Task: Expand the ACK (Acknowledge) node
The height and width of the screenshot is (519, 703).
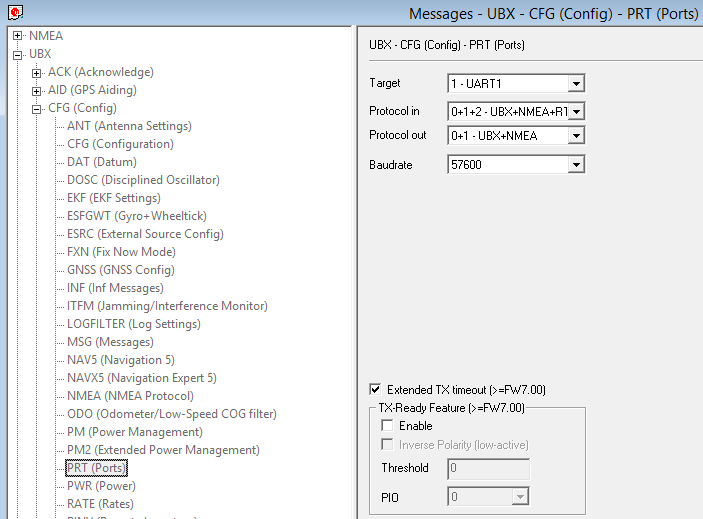Action: (x=37, y=72)
